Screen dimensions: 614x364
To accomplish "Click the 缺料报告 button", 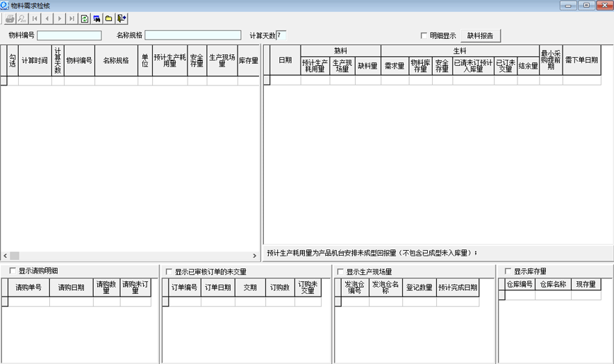I will pos(480,35).
